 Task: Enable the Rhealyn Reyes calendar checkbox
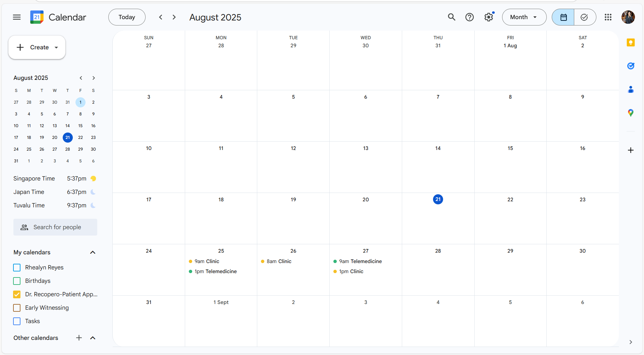click(x=17, y=267)
